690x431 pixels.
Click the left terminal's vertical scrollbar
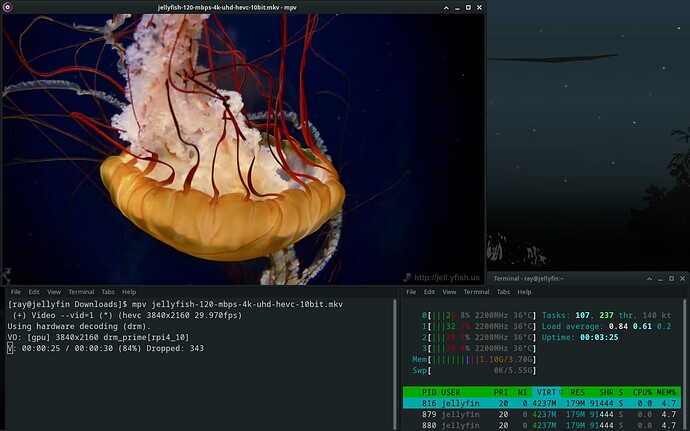pos(395,365)
